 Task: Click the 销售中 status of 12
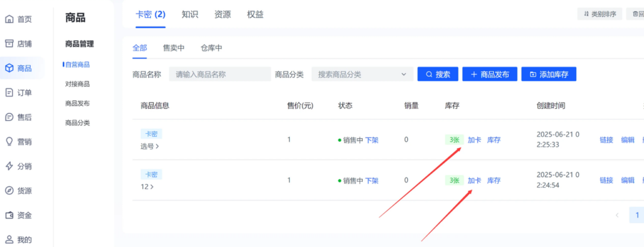click(x=350, y=180)
